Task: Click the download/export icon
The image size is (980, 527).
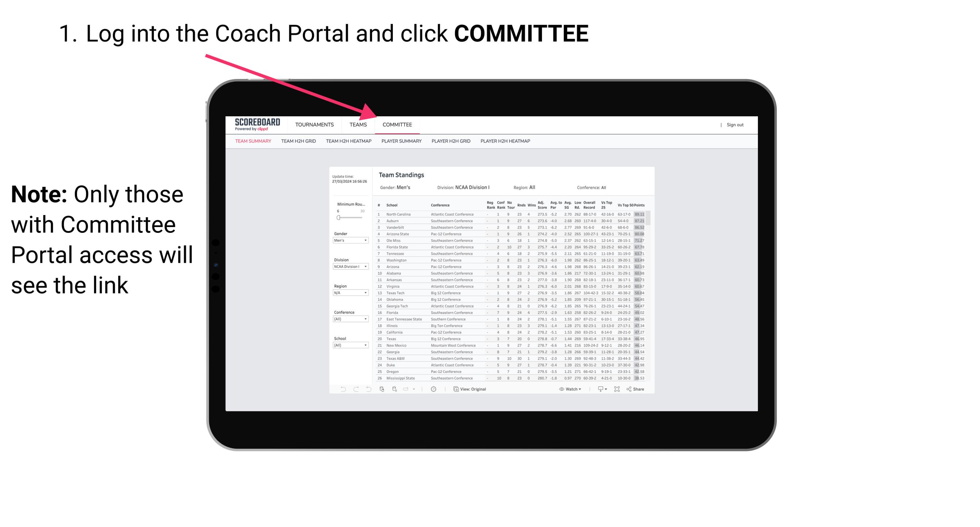Action: [598, 389]
